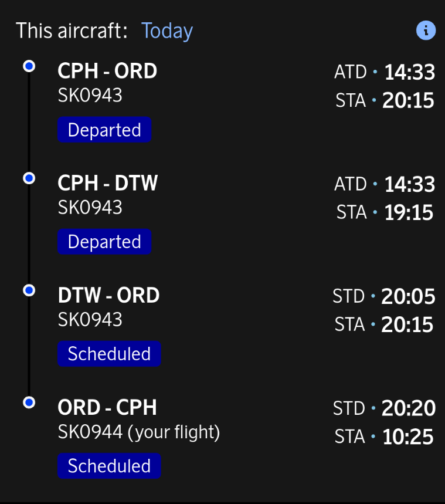Click Scheduled badge under ORD - CPH
This screenshot has height=504, width=445.
[x=109, y=466]
